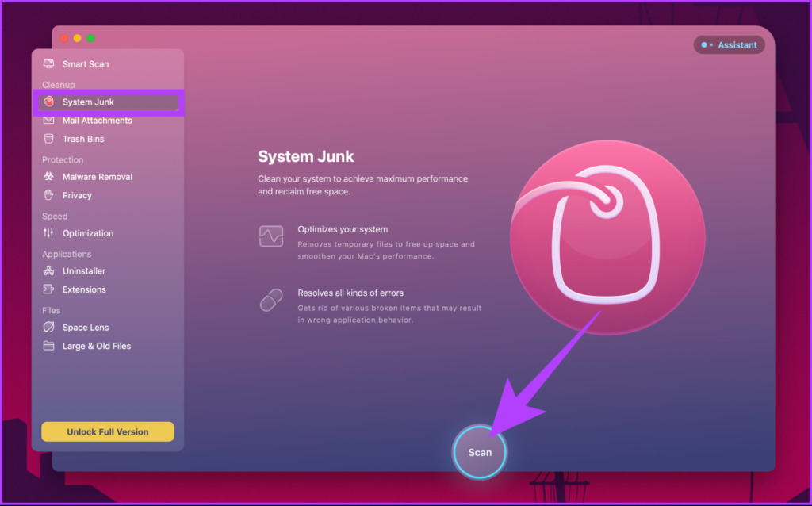Image resolution: width=812 pixels, height=506 pixels.
Task: Click the Large & Old Files folder icon
Action: coord(48,346)
